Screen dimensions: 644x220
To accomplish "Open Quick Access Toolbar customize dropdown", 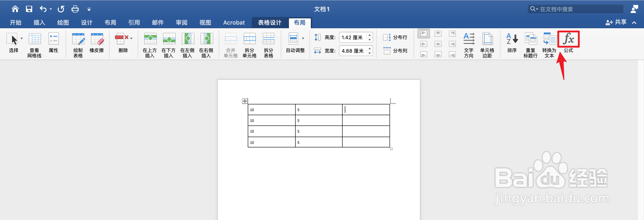I will 89,10.
